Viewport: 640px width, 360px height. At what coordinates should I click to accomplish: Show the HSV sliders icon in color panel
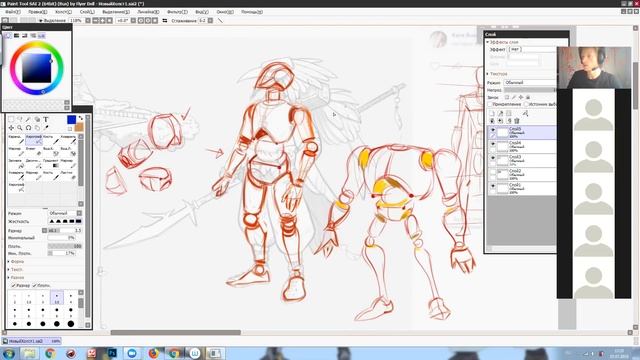[x=25, y=36]
